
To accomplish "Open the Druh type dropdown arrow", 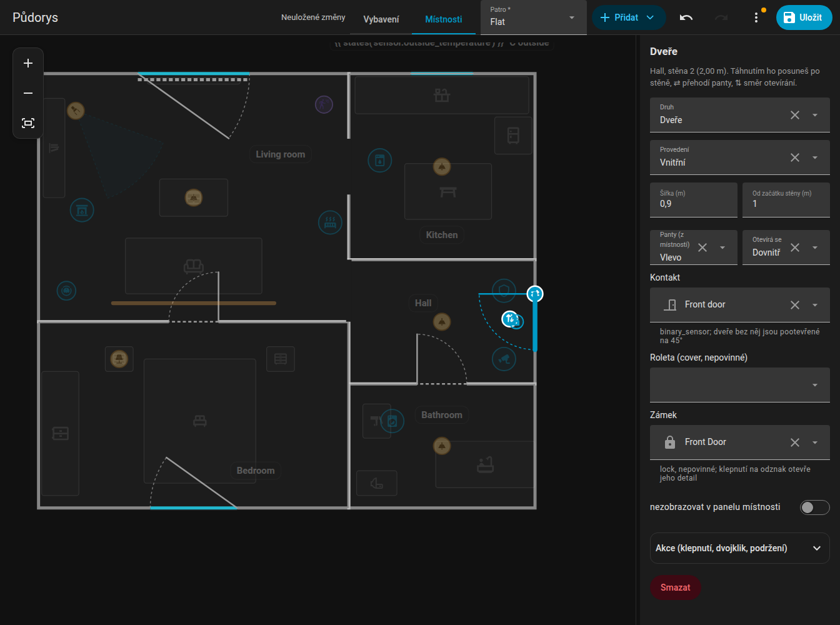I will coord(815,115).
